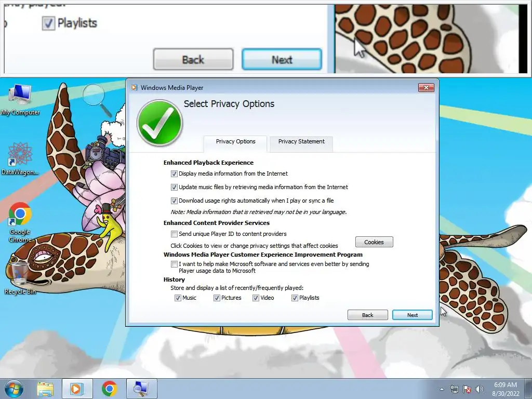Open the DataWagon desktop shortcut
Screen dimensions: 532x399
point(20,158)
